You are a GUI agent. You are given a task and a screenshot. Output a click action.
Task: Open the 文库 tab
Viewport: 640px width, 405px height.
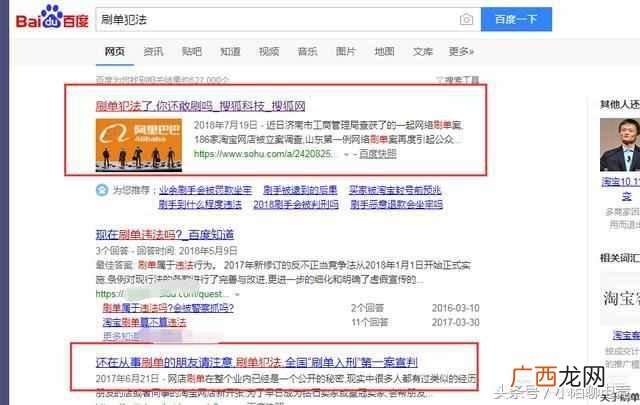click(x=422, y=51)
